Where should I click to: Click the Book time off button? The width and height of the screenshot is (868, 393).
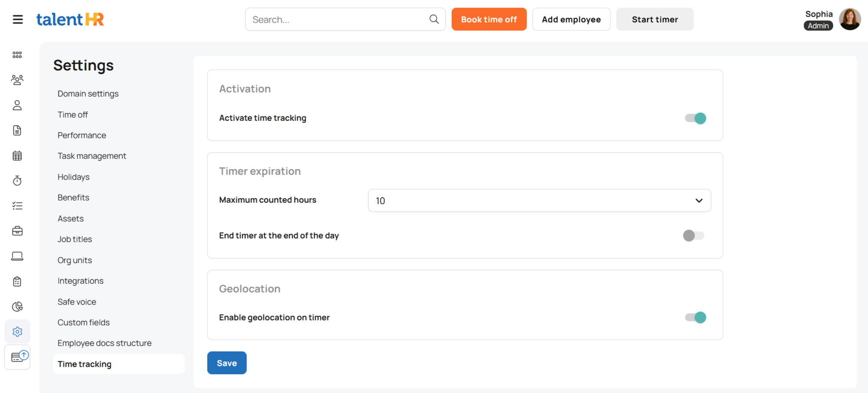point(489,20)
